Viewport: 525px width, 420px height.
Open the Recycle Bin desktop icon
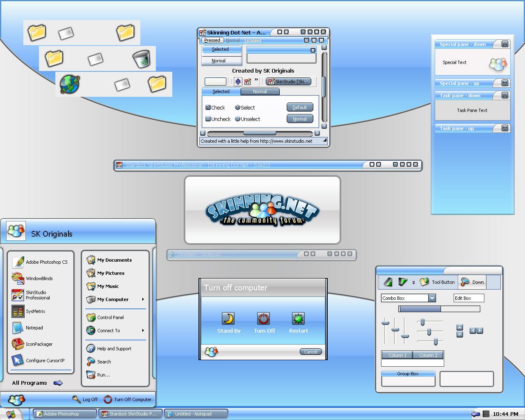(x=142, y=59)
